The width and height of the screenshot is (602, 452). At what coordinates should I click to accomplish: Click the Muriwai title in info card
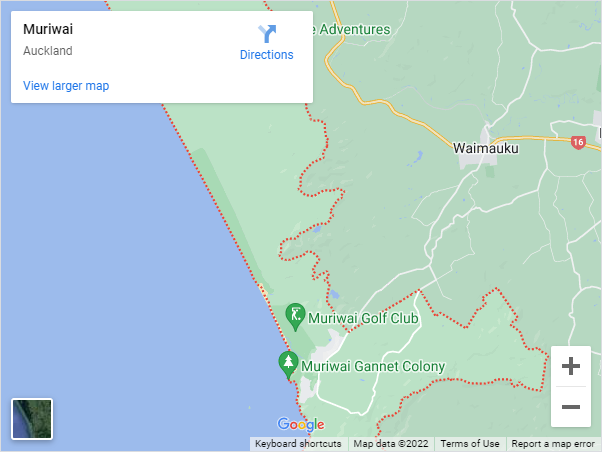[x=48, y=29]
